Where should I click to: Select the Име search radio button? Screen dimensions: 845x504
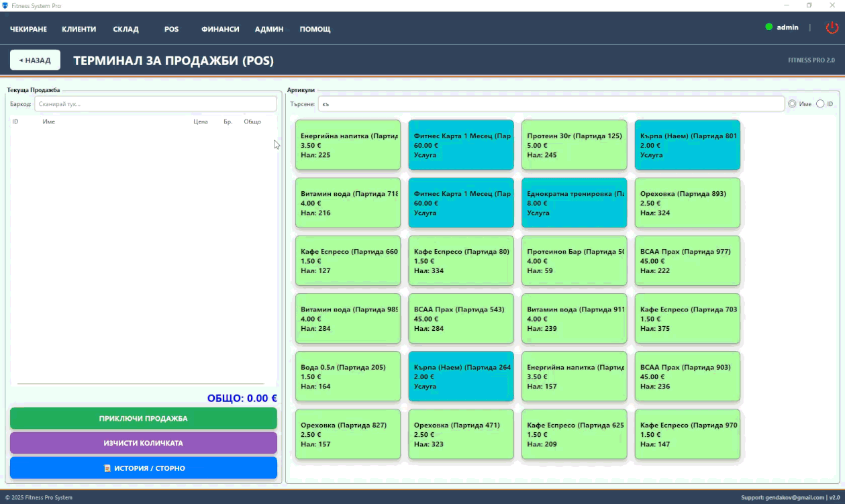click(792, 104)
